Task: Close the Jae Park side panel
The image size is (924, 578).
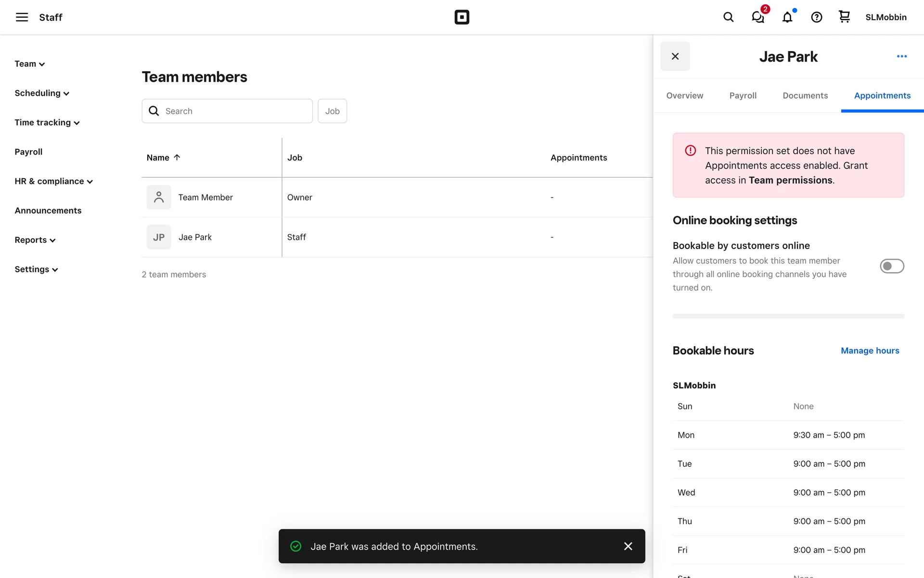Action: [675, 56]
